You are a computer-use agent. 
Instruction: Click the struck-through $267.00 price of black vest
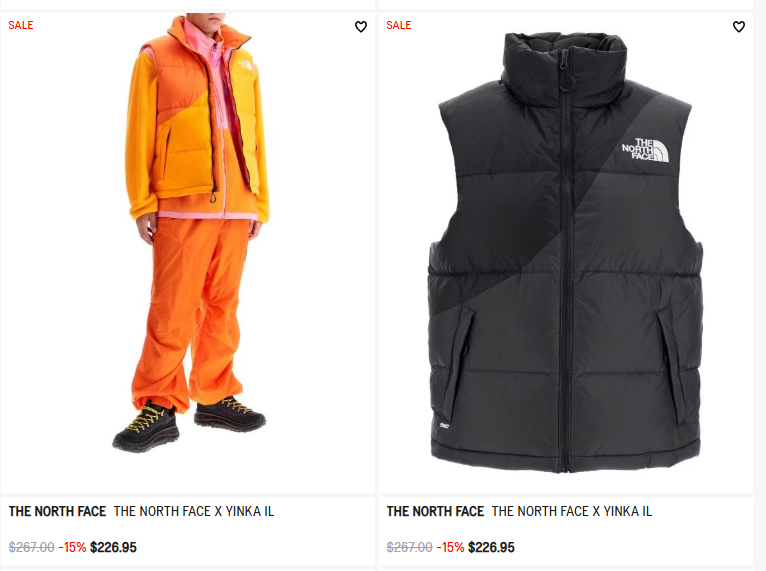[409, 547]
